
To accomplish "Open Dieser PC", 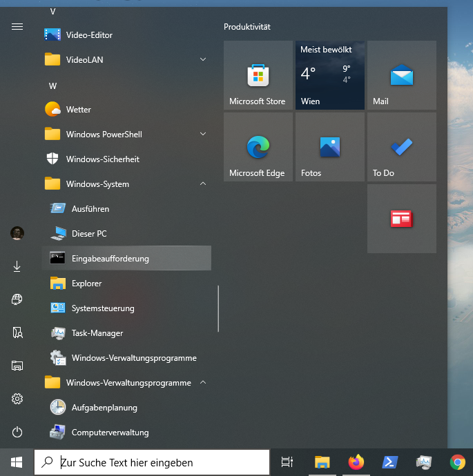I will (126, 234).
